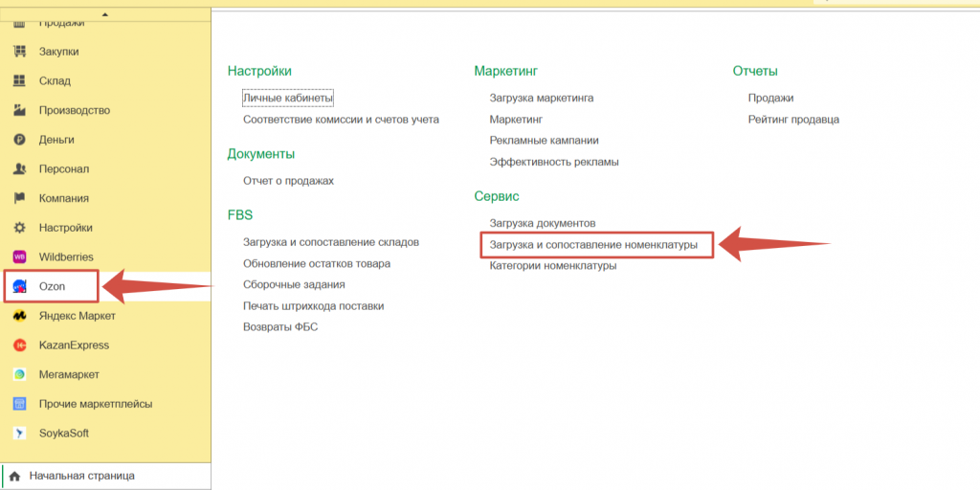Screen dimensions: 980x490
Task: Click the Прочие маркетплейсы grid icon
Action: tap(19, 404)
